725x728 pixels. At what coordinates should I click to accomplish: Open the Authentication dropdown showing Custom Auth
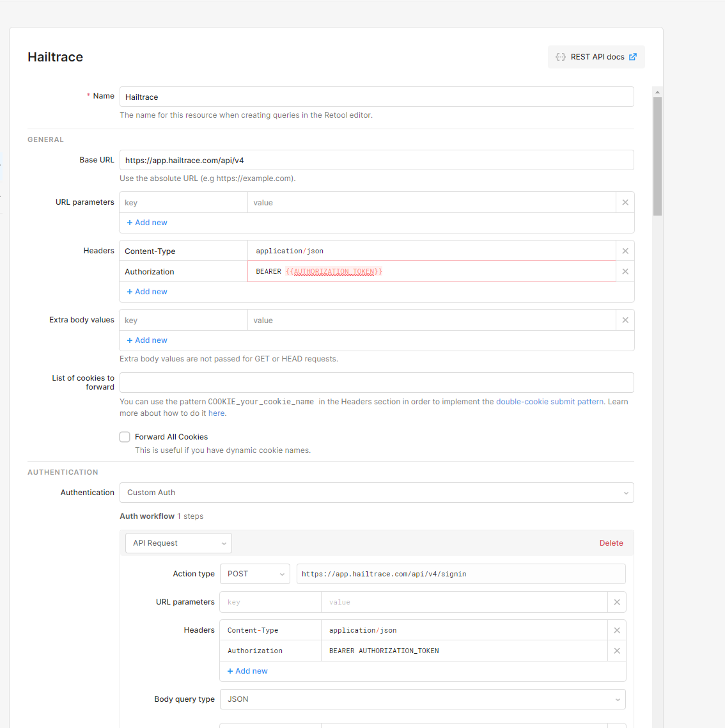(377, 493)
